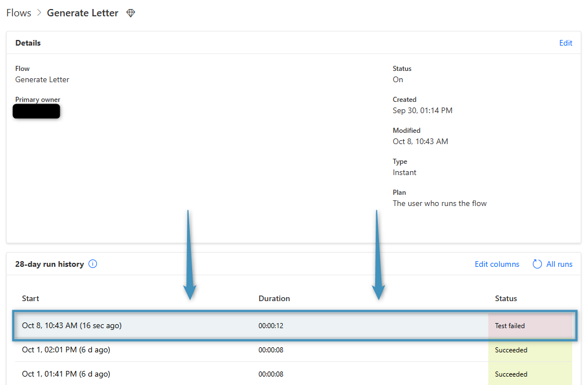Open Edit columns for run history
This screenshot has height=385, width=588.
(x=497, y=264)
